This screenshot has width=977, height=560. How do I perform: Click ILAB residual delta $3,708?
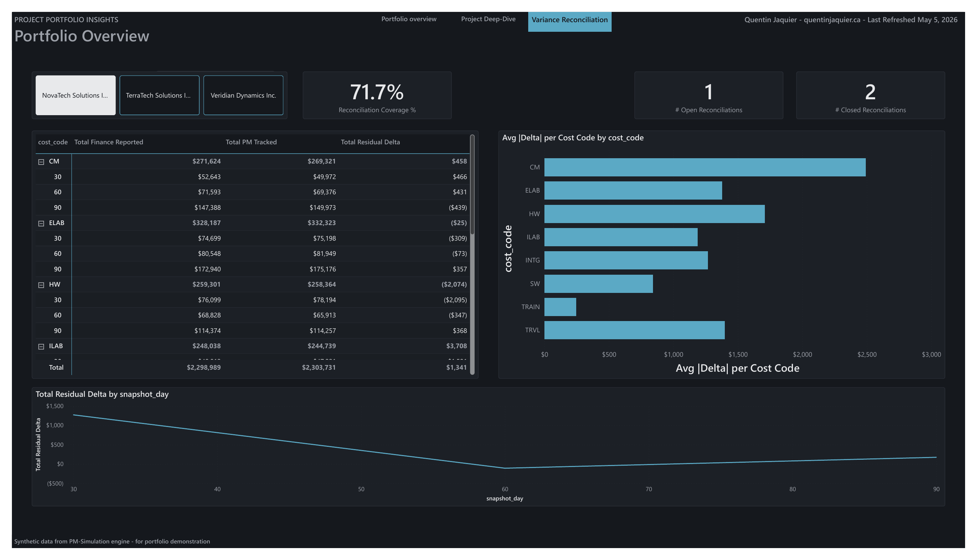pos(456,346)
